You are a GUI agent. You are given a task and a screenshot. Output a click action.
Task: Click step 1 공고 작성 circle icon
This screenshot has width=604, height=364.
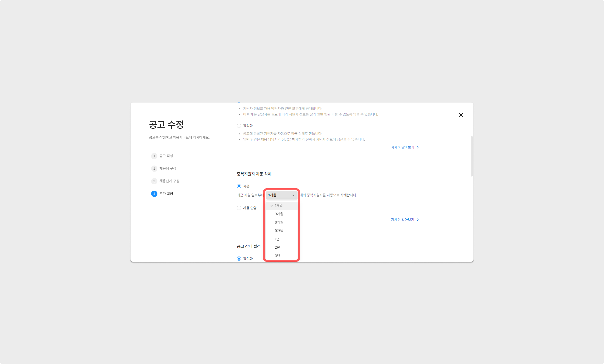click(154, 156)
